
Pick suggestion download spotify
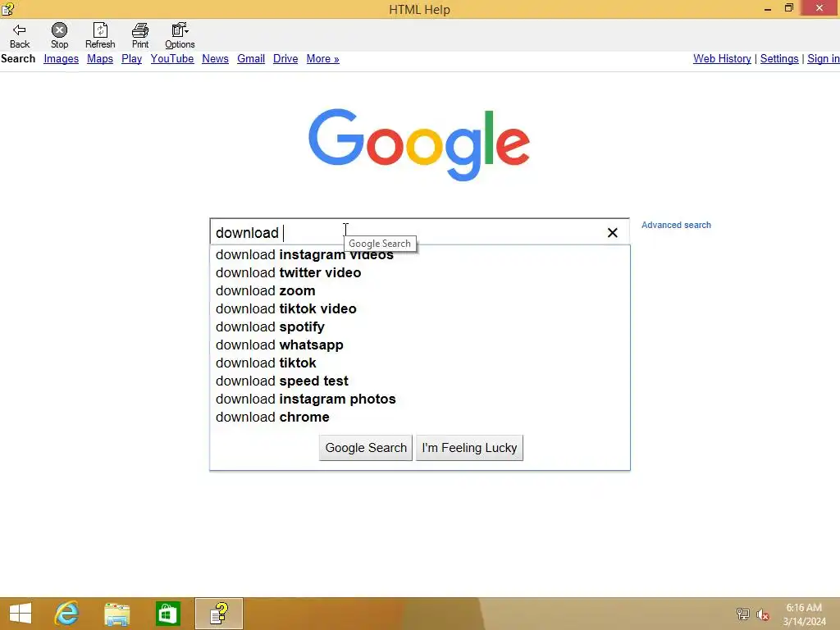420,326
